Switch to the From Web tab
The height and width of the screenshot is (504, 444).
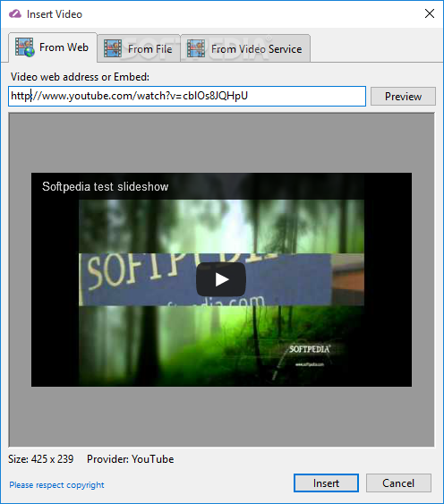pos(53,47)
